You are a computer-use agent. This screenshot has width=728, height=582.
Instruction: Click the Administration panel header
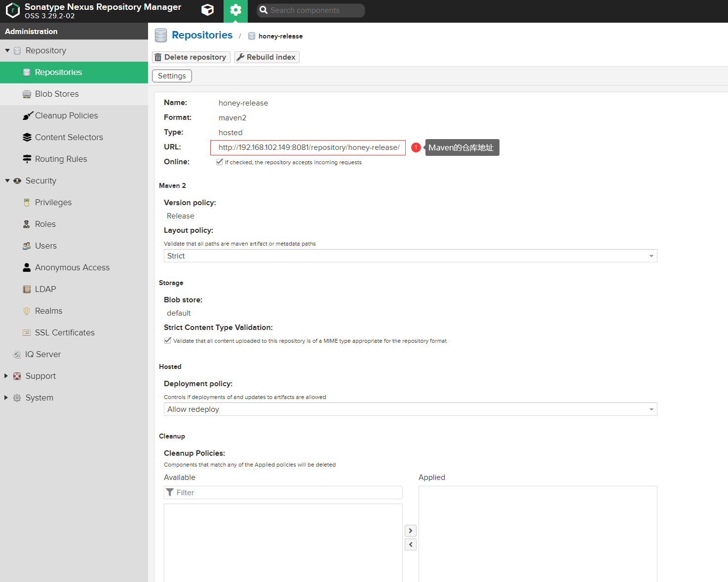pos(74,31)
